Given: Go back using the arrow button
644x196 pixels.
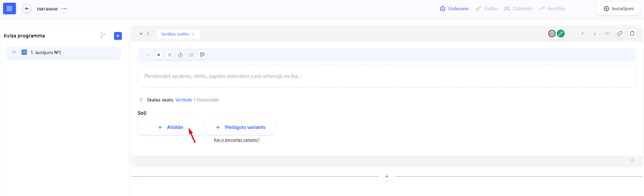Looking at the screenshot, I should click(x=27, y=8).
